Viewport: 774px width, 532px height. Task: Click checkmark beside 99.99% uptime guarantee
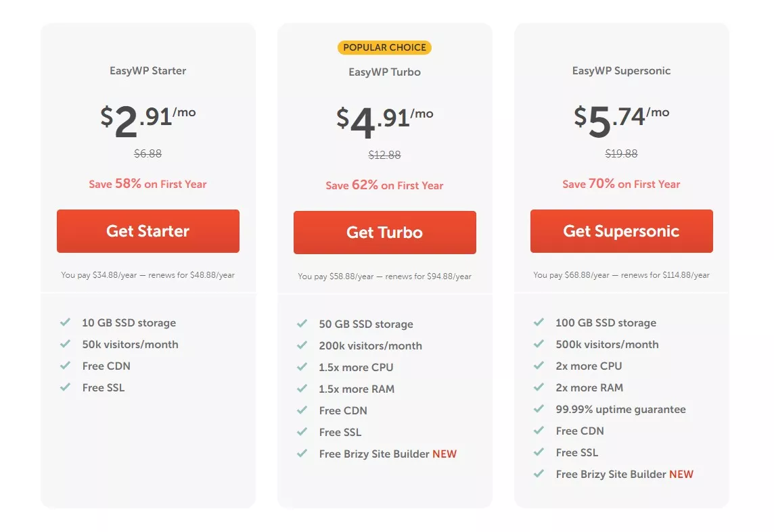tap(539, 409)
